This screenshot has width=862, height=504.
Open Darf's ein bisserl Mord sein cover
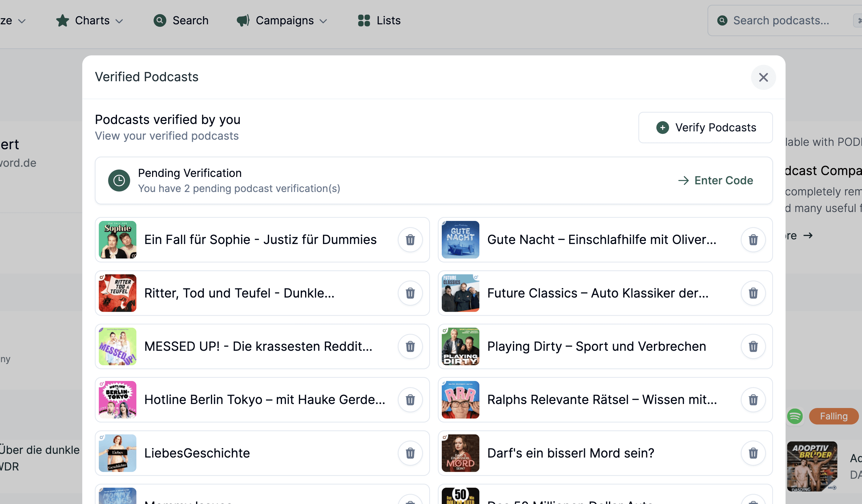click(461, 453)
